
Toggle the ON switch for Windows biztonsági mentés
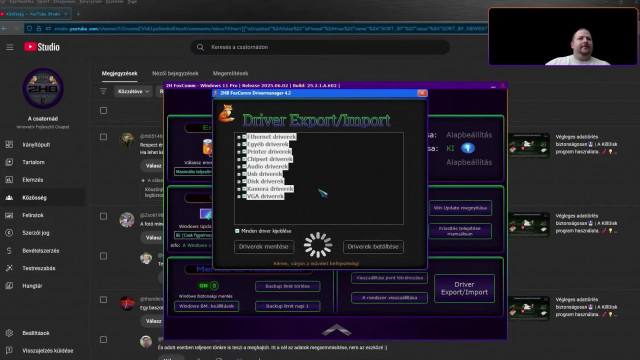208,286
